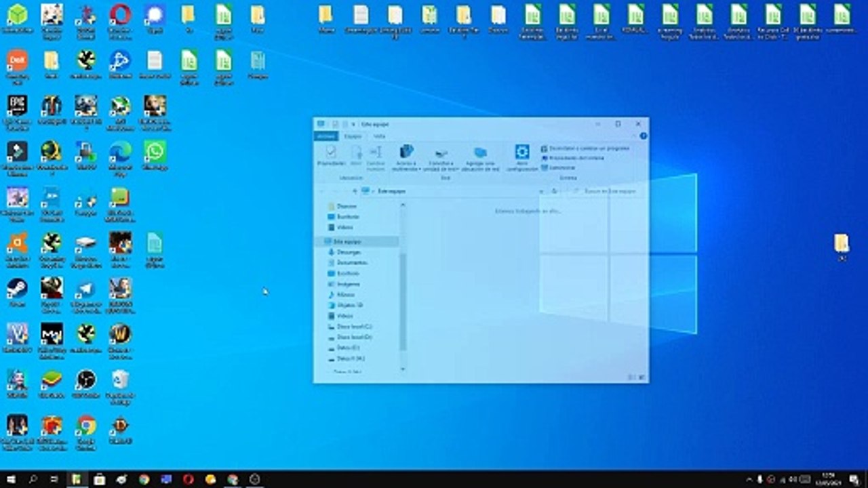This screenshot has width=868, height=488.
Task: Click the navigation pane scroll up arrow
Action: [x=403, y=205]
